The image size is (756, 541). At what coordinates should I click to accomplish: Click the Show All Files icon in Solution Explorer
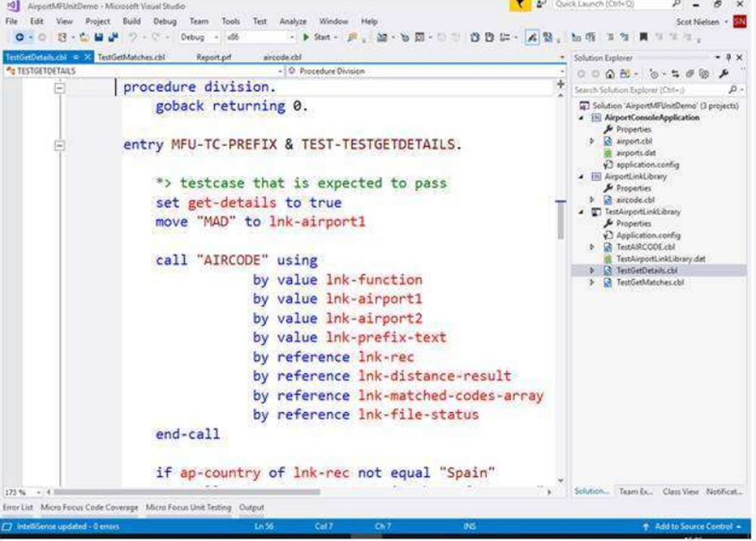pos(705,74)
